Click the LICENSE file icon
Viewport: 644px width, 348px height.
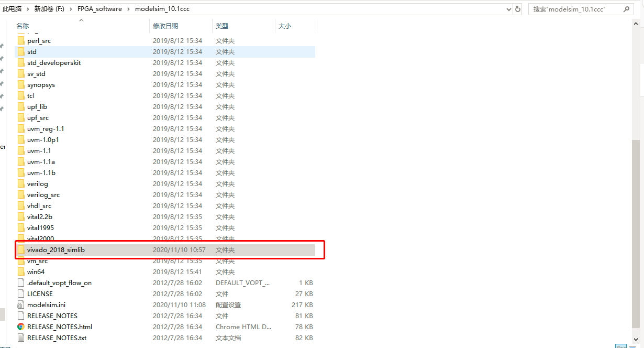(21, 293)
